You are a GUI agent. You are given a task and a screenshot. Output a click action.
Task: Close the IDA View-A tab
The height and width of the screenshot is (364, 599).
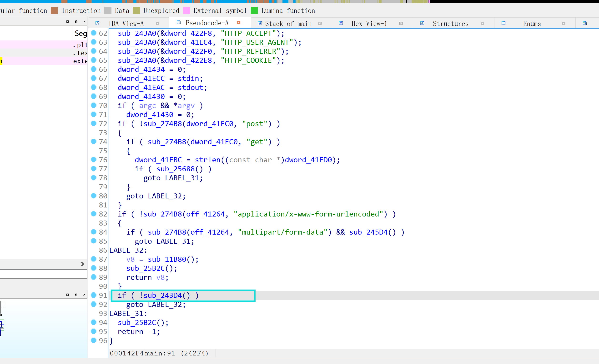pos(157,23)
